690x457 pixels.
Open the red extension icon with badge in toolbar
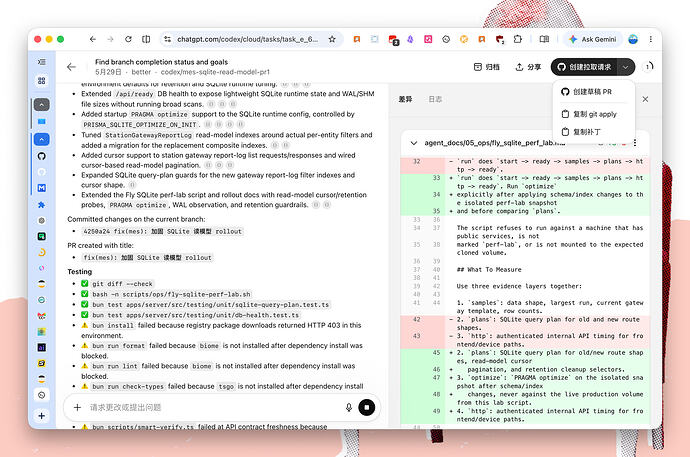tap(393, 40)
